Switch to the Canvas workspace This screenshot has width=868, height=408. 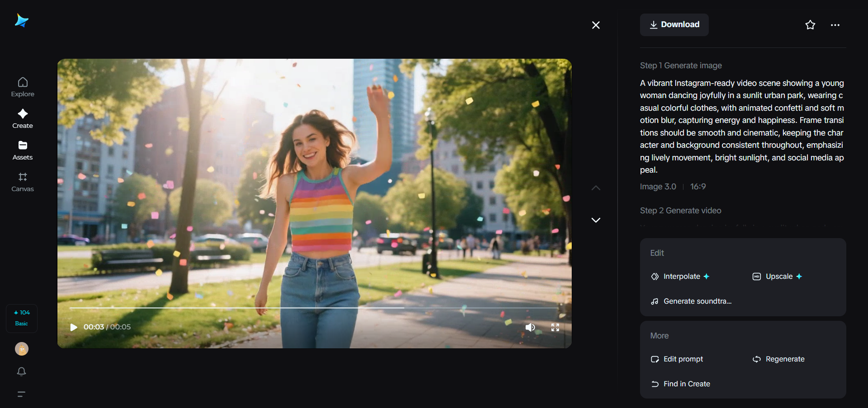(x=23, y=182)
